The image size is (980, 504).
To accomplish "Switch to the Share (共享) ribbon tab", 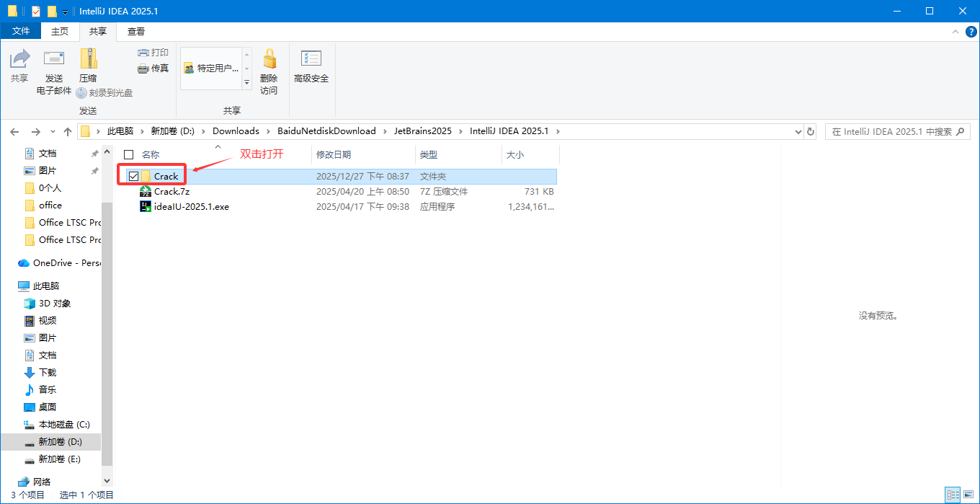I will [x=98, y=32].
